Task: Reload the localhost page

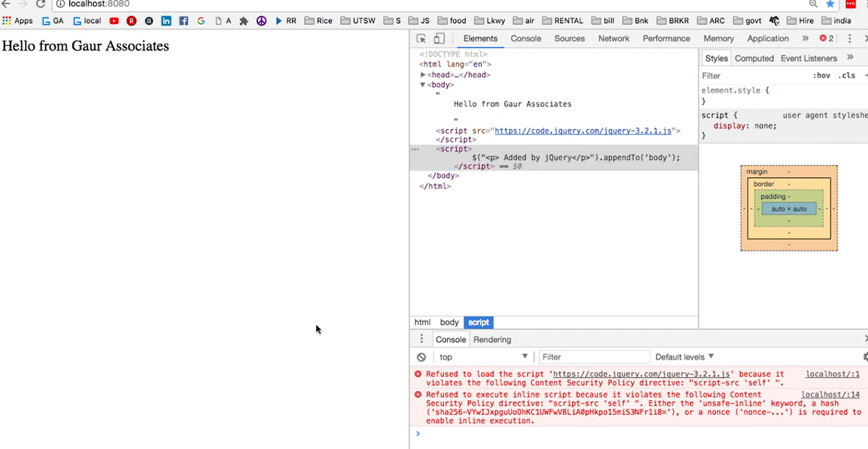Action: coord(41,4)
